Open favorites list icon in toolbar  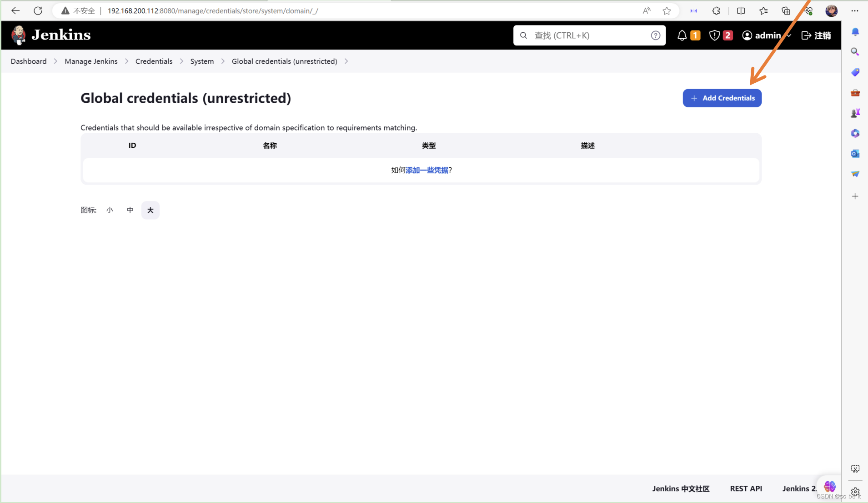(x=763, y=10)
